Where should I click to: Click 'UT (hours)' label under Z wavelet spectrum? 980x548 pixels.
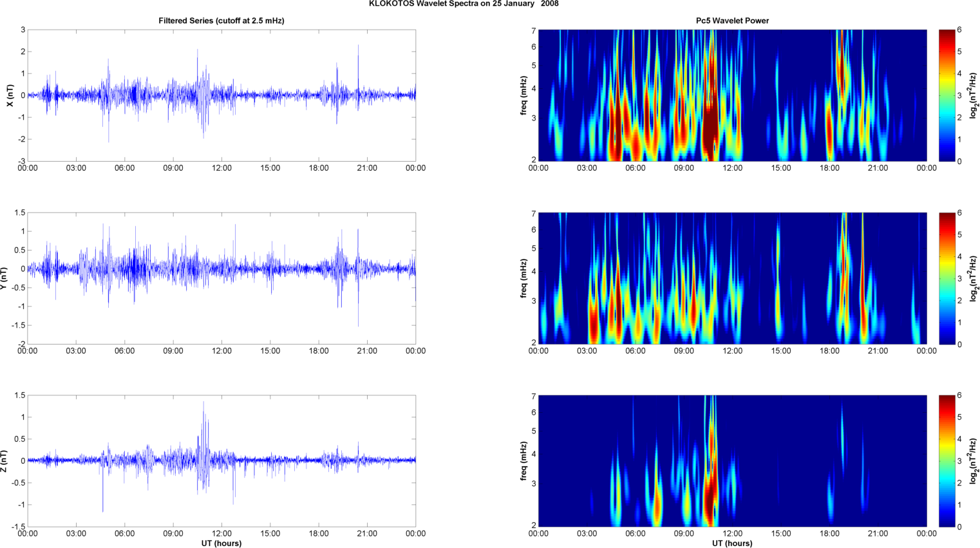pyautogui.click(x=732, y=543)
